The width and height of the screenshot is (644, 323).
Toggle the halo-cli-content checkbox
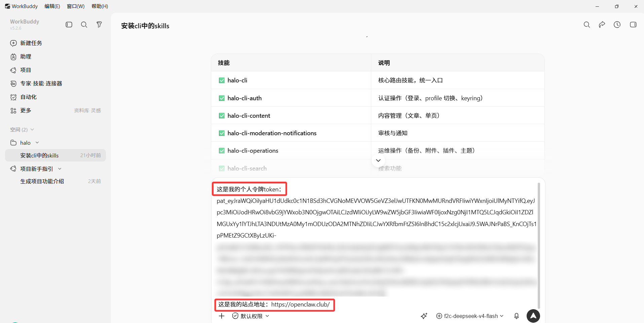(222, 116)
